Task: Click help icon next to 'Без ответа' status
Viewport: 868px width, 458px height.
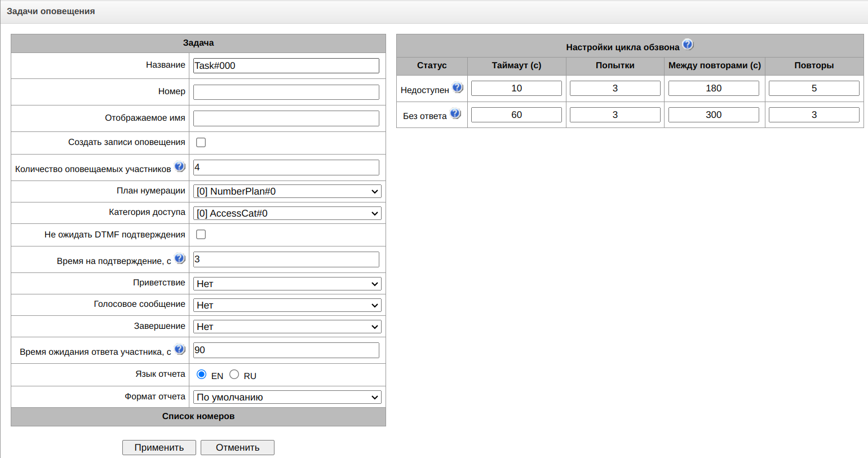Action: coord(455,113)
